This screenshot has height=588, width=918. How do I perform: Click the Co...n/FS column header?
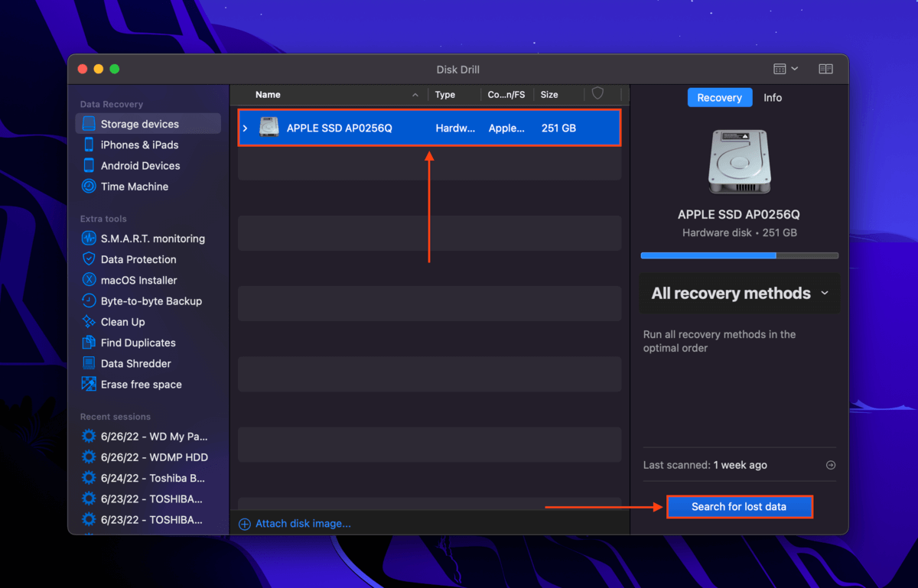506,95
